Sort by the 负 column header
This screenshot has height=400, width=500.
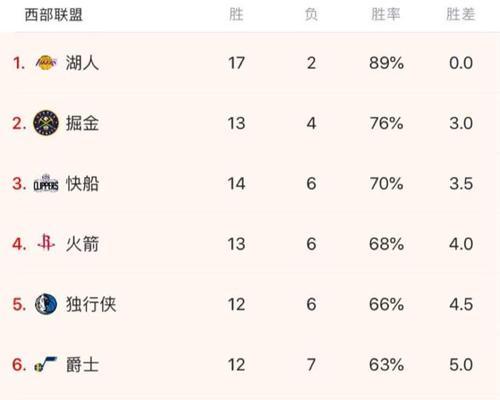tap(311, 15)
